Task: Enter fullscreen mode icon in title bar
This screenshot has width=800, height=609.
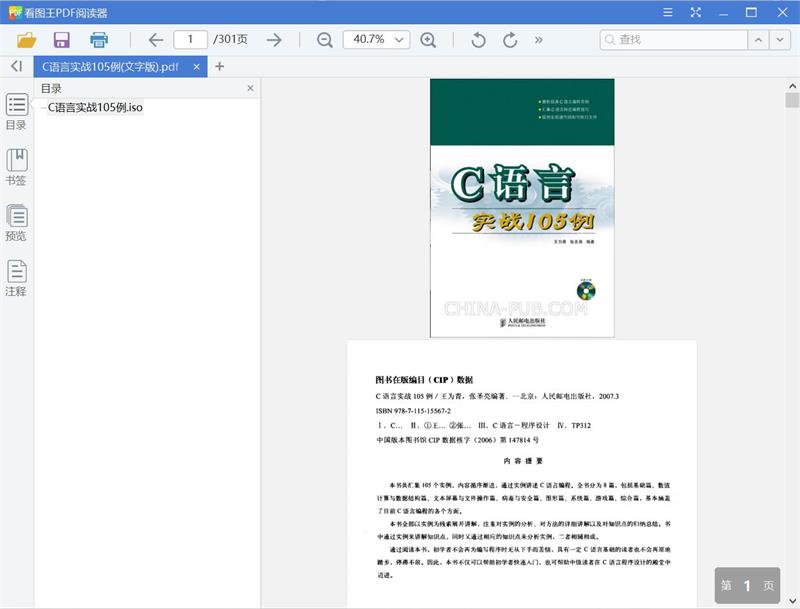Action: tap(695, 12)
